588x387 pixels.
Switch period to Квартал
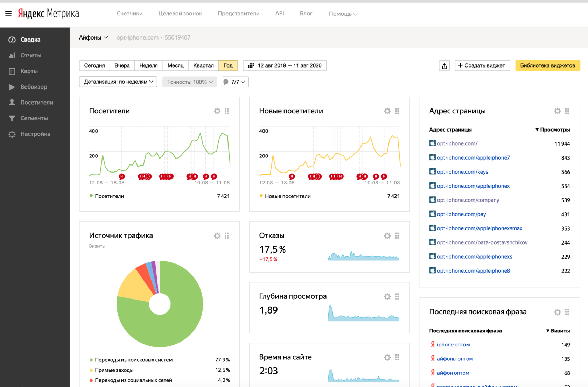tap(203, 65)
